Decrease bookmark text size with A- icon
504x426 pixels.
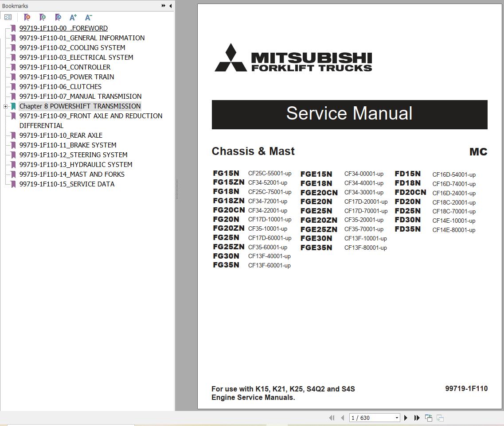tap(88, 17)
